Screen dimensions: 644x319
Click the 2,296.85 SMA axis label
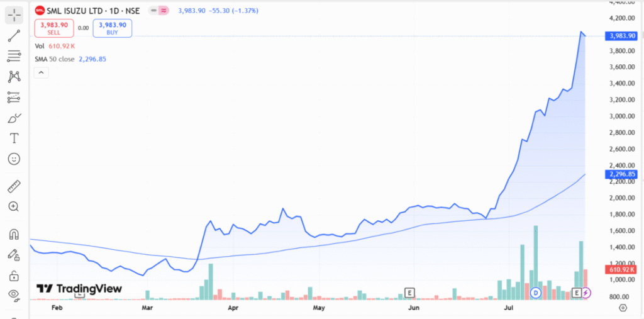[x=622, y=174]
